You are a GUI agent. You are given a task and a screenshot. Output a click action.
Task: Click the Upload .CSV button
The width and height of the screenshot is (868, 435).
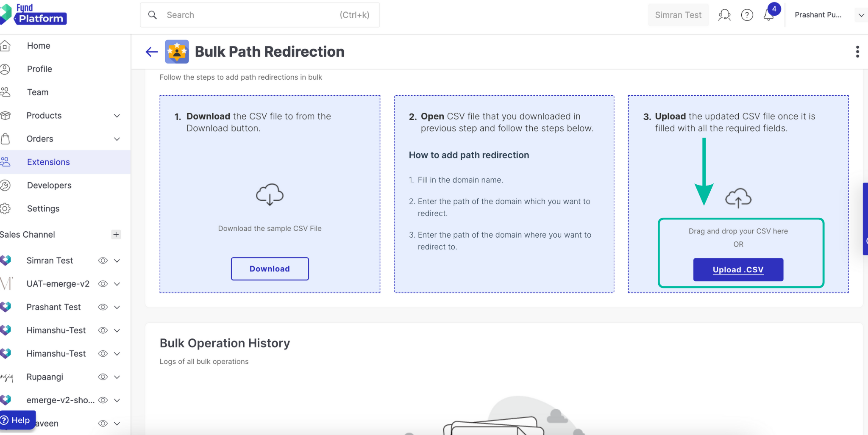pyautogui.click(x=737, y=269)
